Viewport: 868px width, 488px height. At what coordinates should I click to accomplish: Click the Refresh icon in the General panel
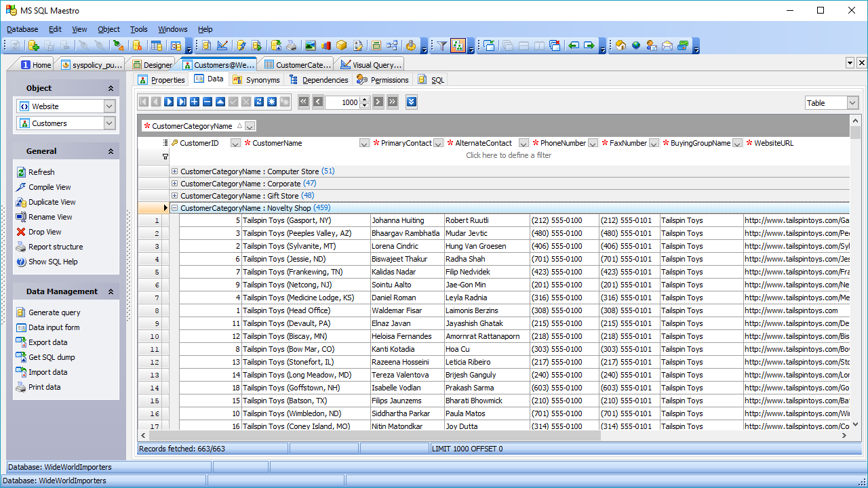coord(21,172)
